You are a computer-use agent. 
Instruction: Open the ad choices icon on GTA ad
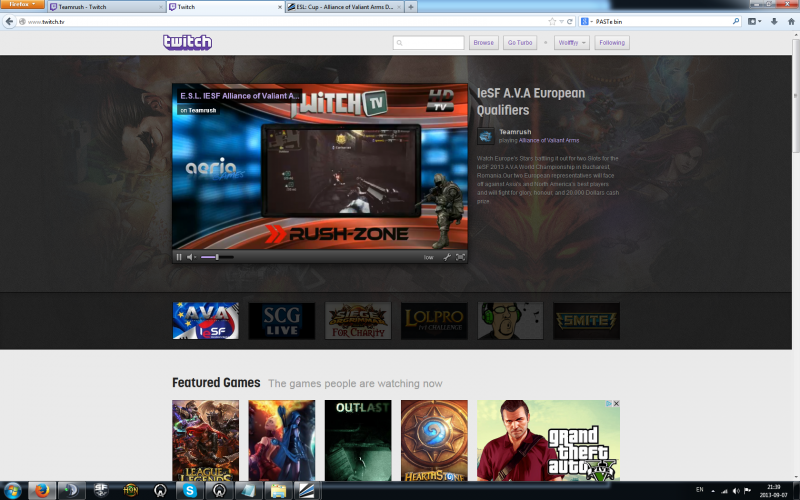tap(609, 404)
